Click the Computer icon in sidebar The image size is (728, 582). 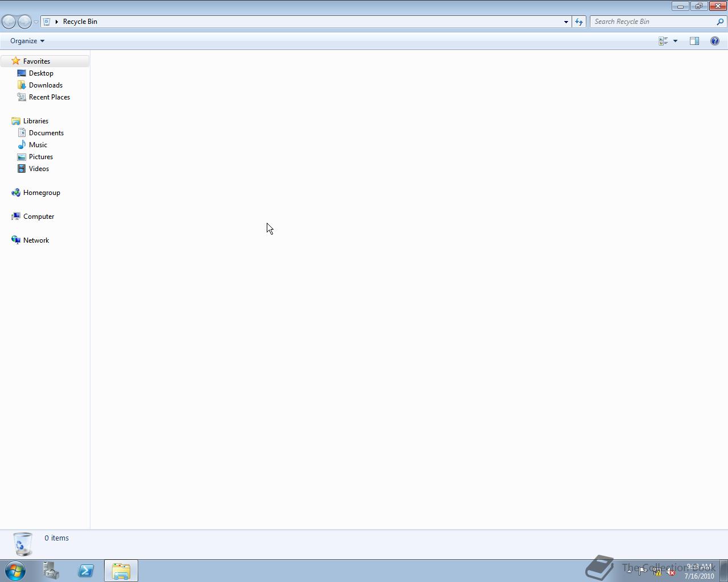pyautogui.click(x=16, y=216)
